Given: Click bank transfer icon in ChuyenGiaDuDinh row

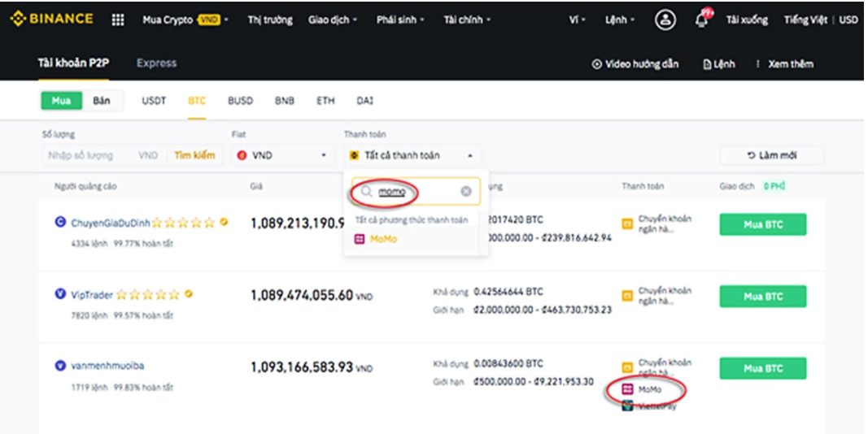Looking at the screenshot, I should click(x=627, y=224).
